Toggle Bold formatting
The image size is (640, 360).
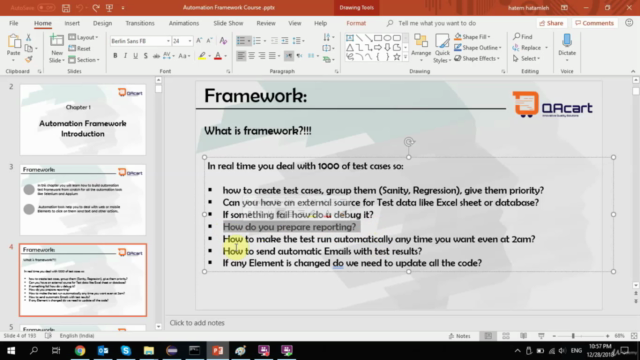[115, 56]
